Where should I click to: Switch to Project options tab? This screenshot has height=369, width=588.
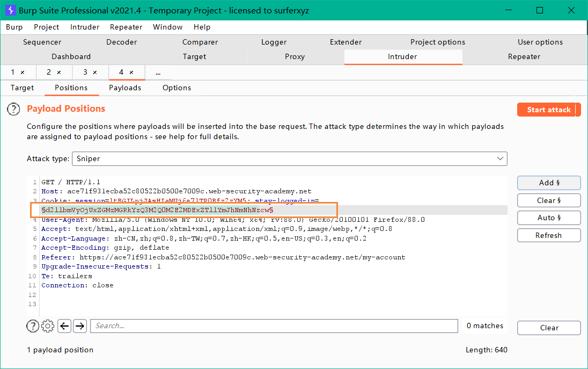pyautogui.click(x=438, y=42)
